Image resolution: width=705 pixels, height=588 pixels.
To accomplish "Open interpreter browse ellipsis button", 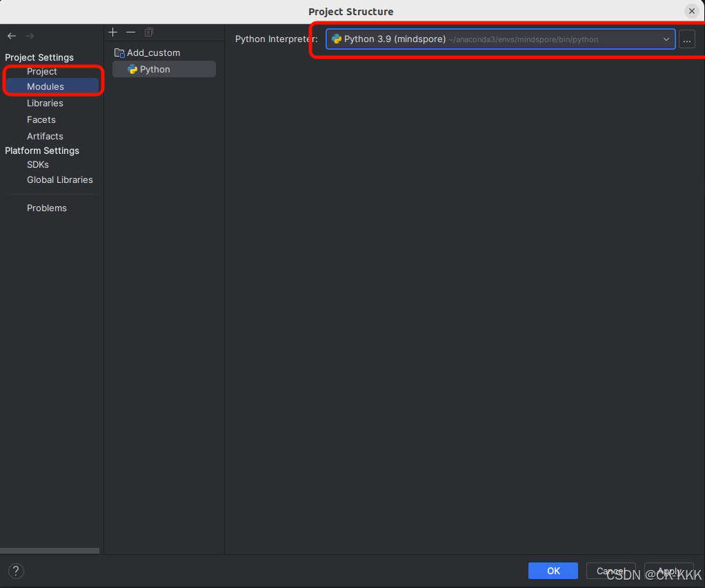I will coord(687,39).
